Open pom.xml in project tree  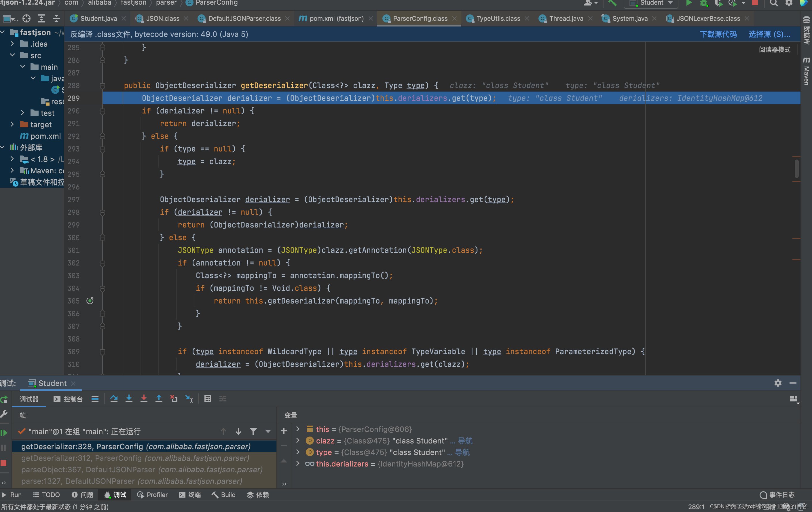tap(41, 136)
